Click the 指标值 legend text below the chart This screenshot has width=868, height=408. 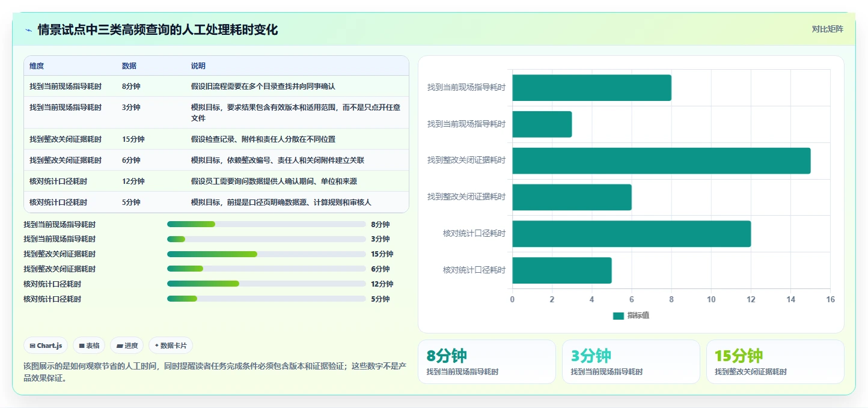point(638,315)
